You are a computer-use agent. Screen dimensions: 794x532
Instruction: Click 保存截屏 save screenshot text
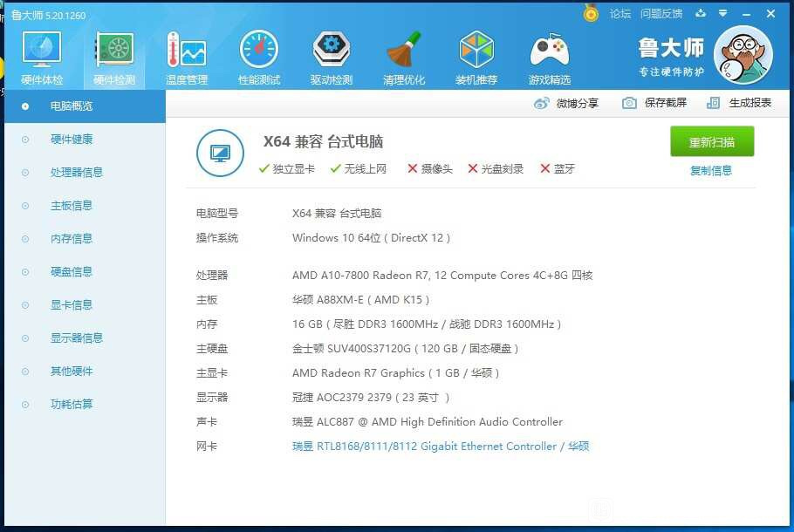(666, 103)
